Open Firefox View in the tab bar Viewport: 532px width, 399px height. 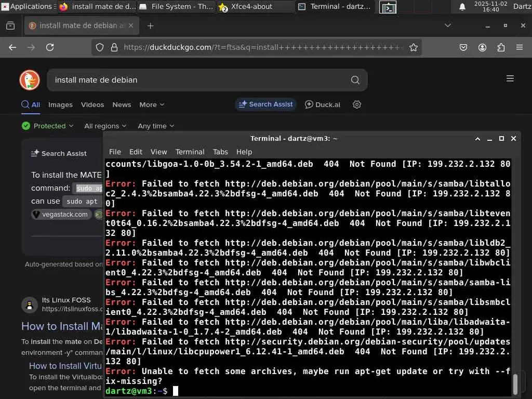click(10, 26)
